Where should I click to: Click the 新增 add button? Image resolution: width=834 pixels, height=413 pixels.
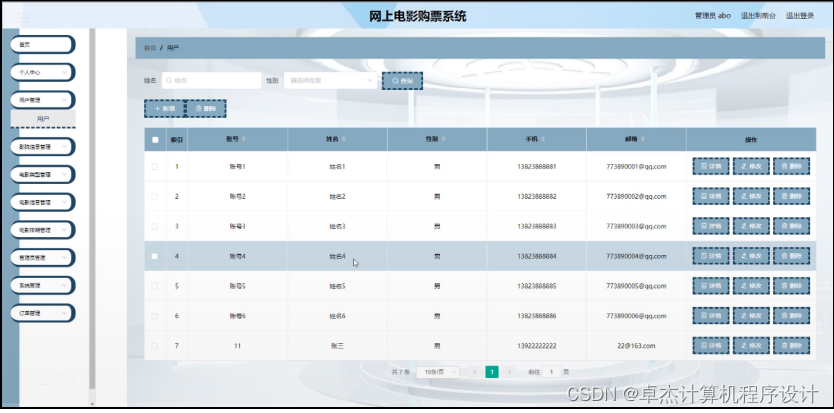(x=164, y=108)
